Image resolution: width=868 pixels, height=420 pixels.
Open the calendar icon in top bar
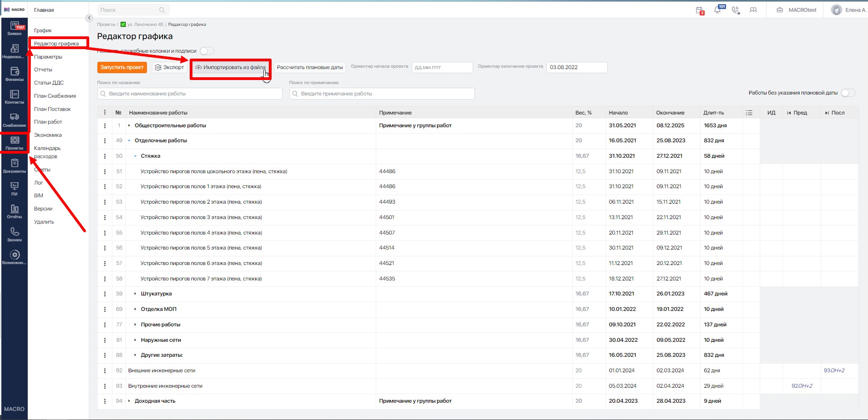(x=700, y=10)
